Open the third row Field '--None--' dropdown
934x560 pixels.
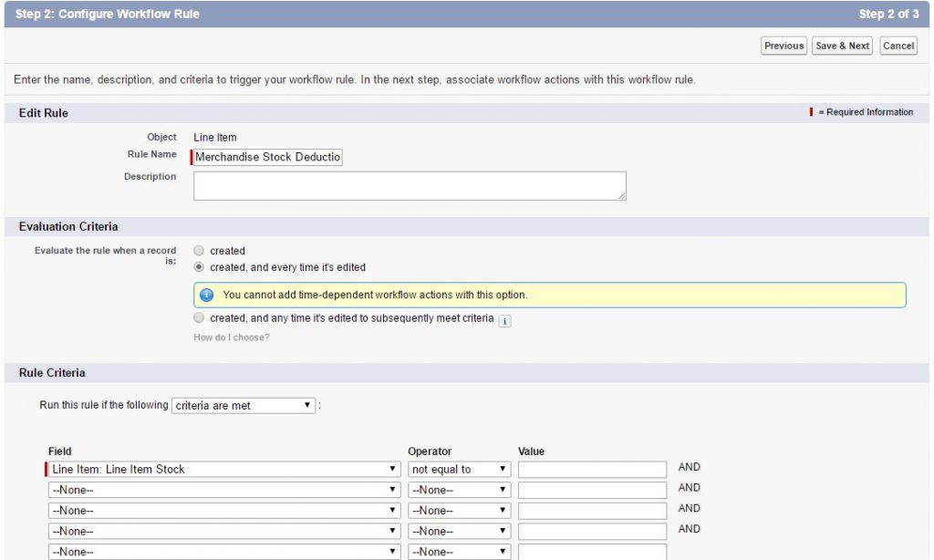224,511
